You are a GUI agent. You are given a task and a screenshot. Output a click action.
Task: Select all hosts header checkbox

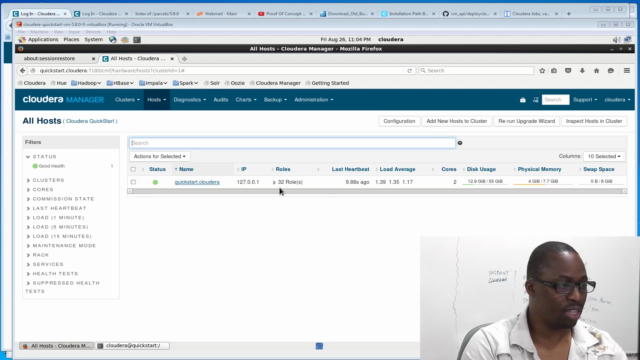[133, 169]
